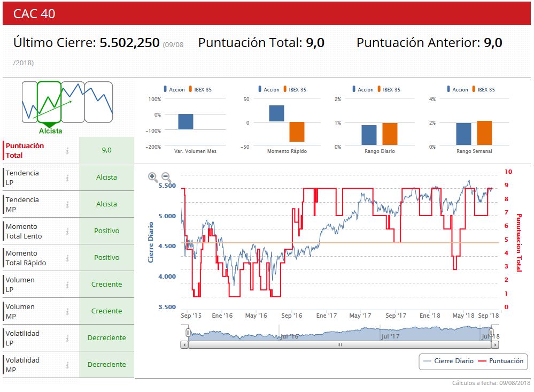
Task: Toggle IBEX 35 series in Rango Semanal chart
Action: (x=484, y=89)
